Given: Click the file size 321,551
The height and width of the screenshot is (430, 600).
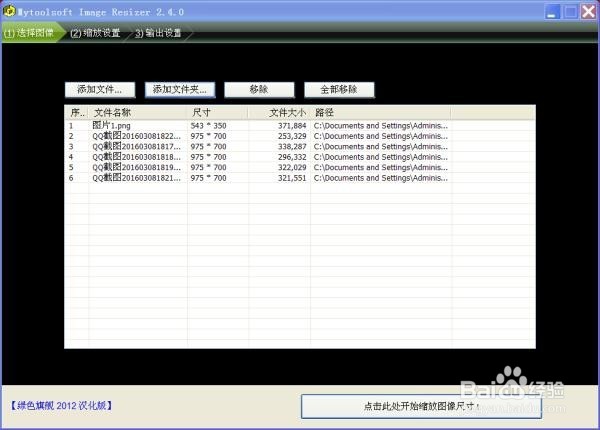Looking at the screenshot, I should (x=292, y=178).
